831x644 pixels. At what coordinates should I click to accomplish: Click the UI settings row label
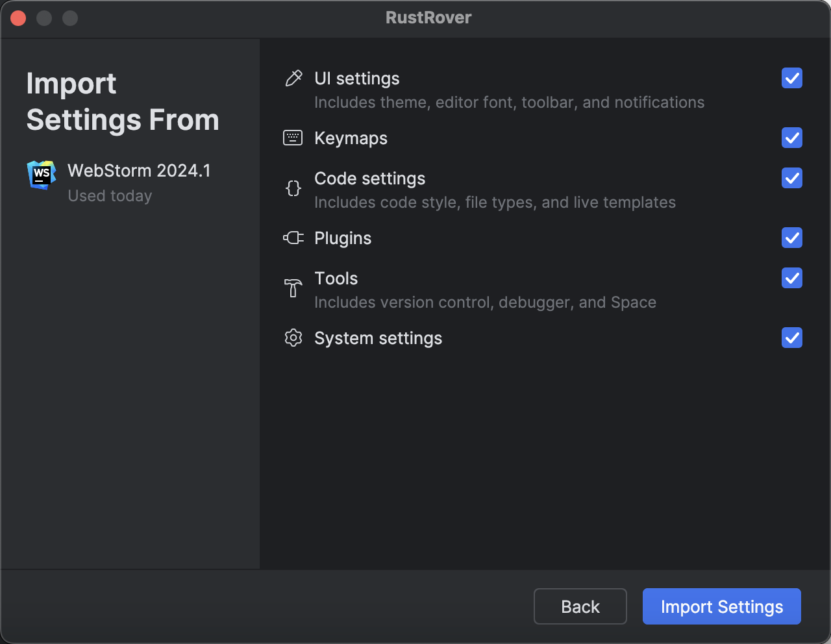coord(356,78)
